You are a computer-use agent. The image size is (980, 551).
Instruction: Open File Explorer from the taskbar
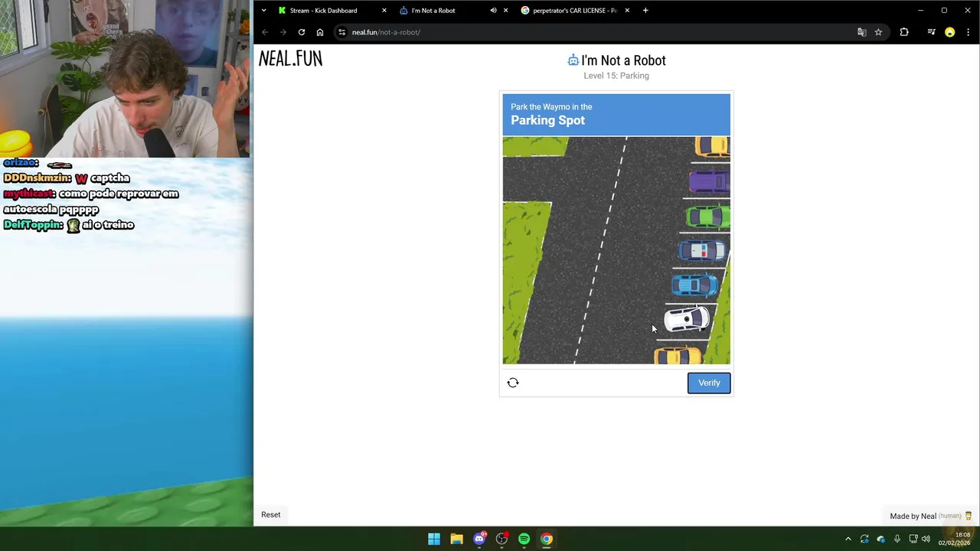click(456, 539)
